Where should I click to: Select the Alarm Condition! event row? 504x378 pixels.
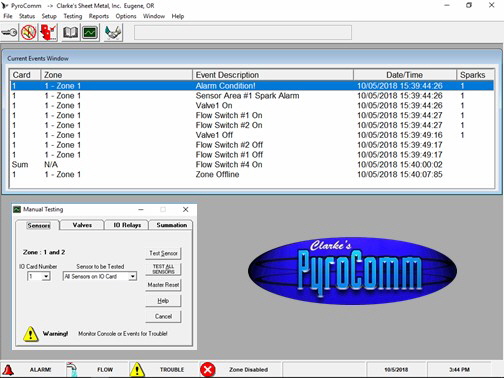pos(252,86)
